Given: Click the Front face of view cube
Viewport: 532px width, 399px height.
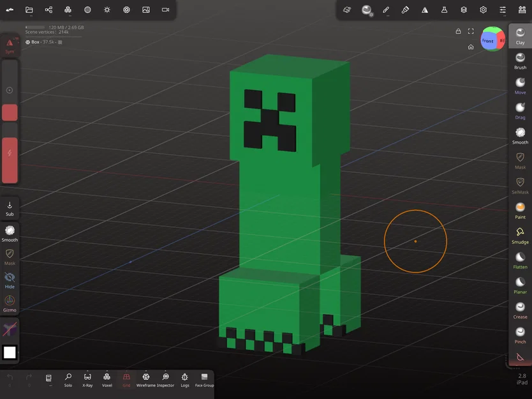Looking at the screenshot, I should 488,41.
